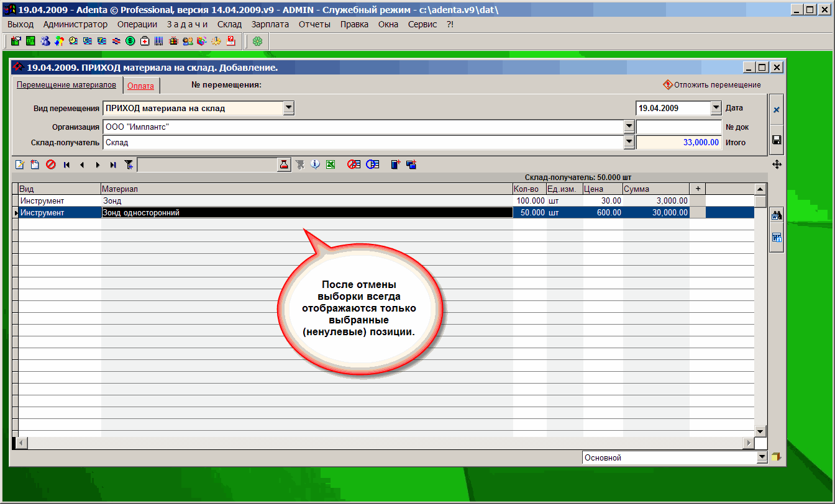The width and height of the screenshot is (835, 504).
Task: Expand the Организация dropdown list
Action: 629,127
